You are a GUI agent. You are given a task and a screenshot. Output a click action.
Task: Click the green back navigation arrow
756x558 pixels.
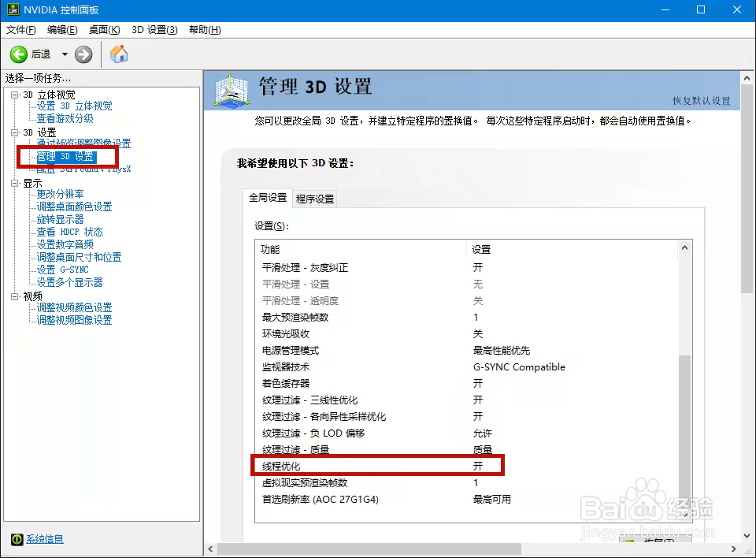click(19, 54)
